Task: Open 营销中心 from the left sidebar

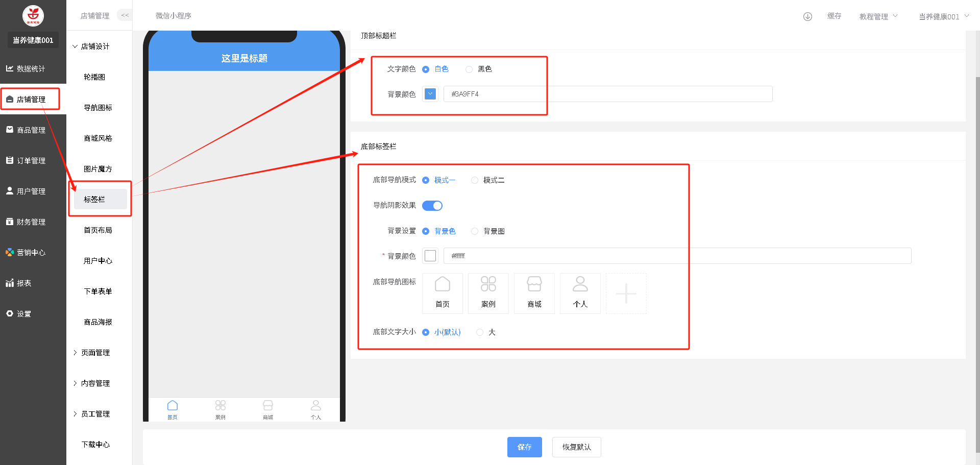Action: [31, 253]
